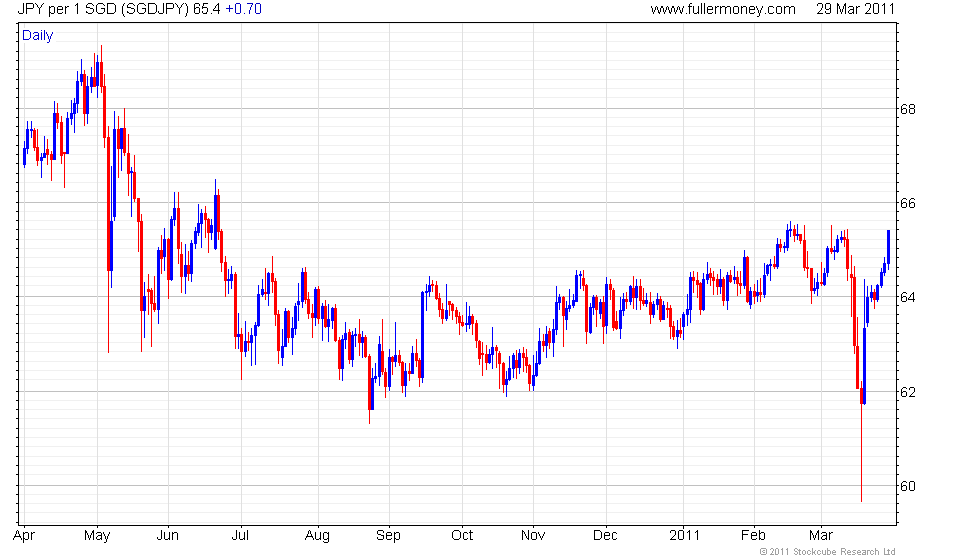
Task: Click the 'May' month axis label
Action: 97,536
